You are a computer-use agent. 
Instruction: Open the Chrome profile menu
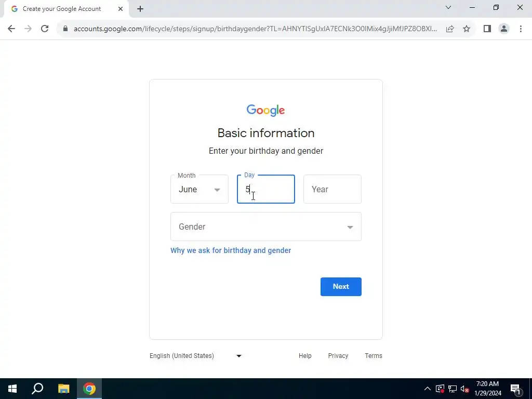point(504,29)
